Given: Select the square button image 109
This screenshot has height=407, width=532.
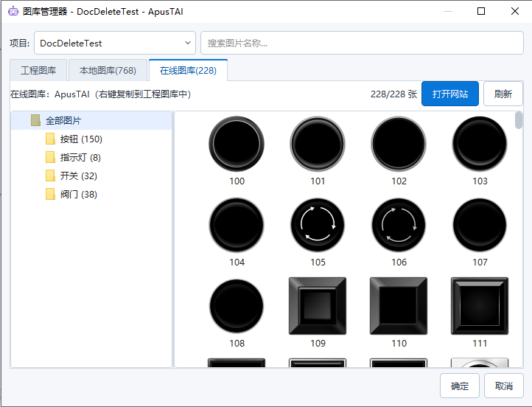Looking at the screenshot, I should coord(318,306).
